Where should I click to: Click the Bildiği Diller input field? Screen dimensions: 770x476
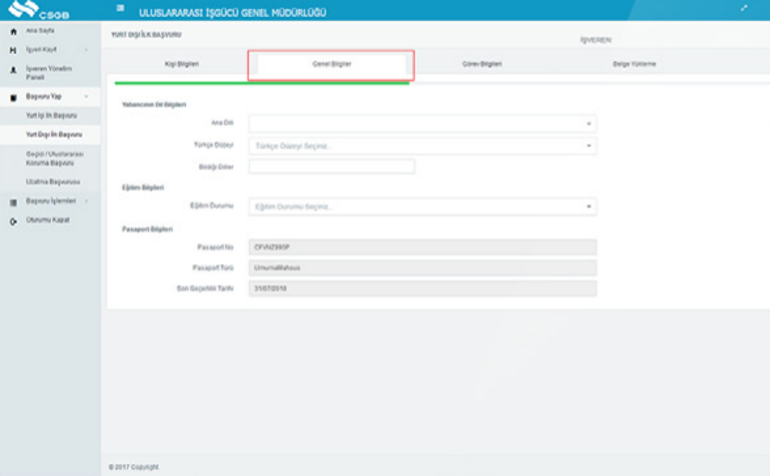pyautogui.click(x=331, y=166)
